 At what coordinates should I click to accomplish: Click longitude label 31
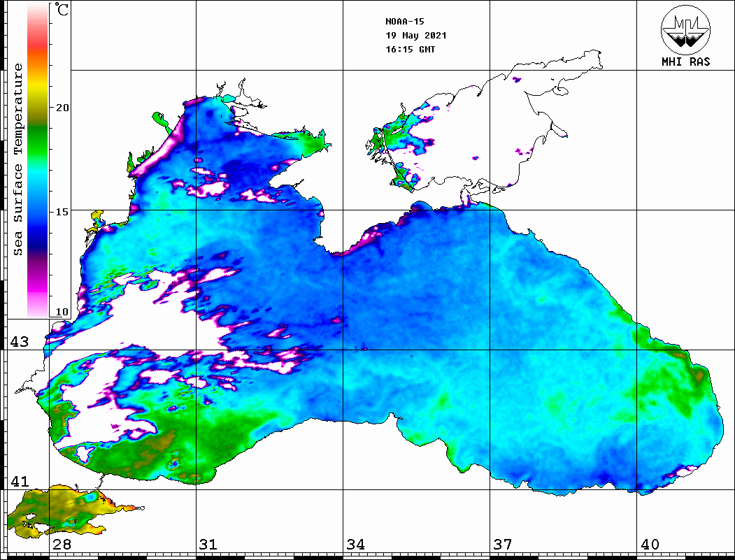[208, 544]
